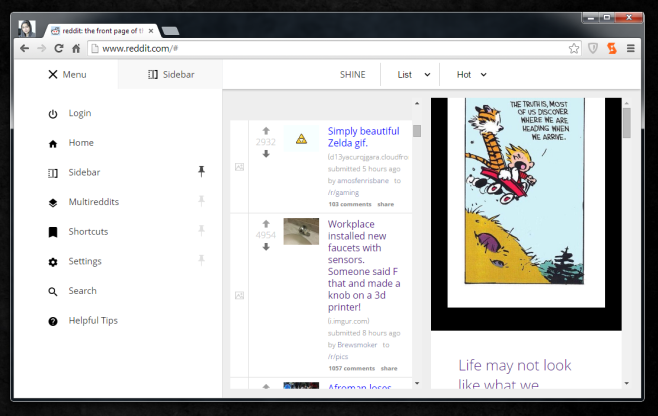Unpin the Sidebar menu item
658x416 pixels.
point(201,171)
